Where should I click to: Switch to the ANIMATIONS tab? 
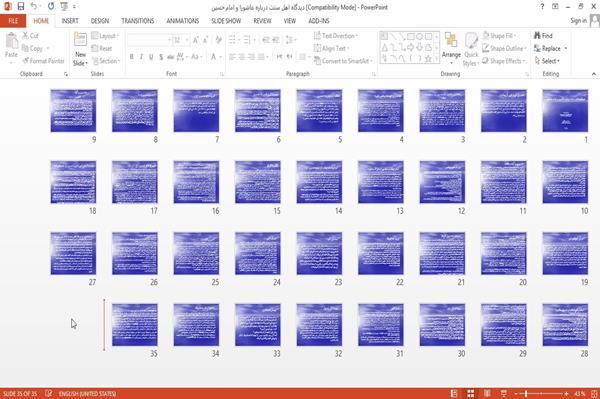pos(183,21)
